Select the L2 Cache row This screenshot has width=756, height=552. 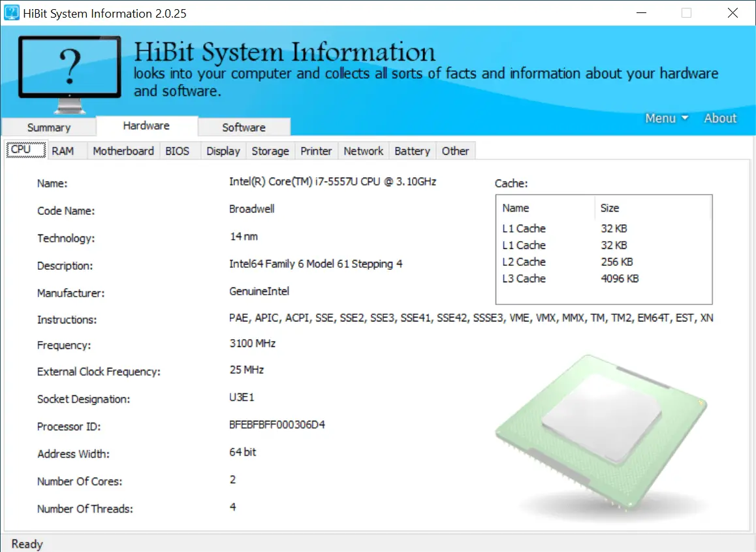(x=604, y=262)
